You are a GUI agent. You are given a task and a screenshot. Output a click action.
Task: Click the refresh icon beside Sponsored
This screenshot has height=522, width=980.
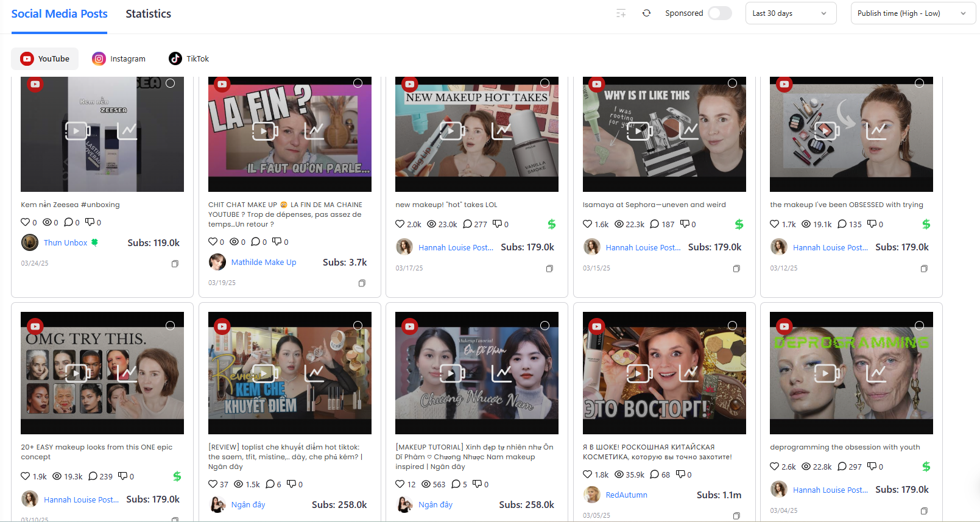(646, 13)
